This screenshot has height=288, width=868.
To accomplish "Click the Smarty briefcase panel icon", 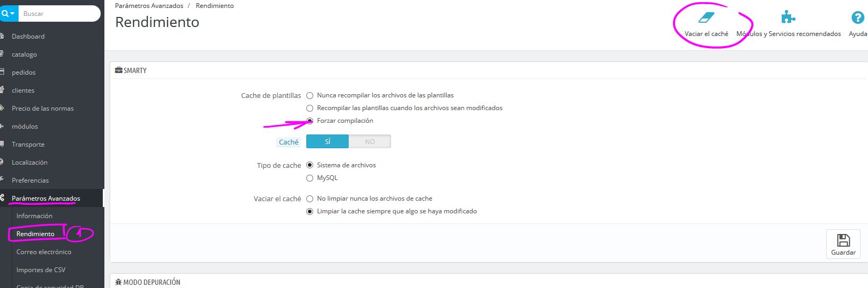I will [119, 70].
